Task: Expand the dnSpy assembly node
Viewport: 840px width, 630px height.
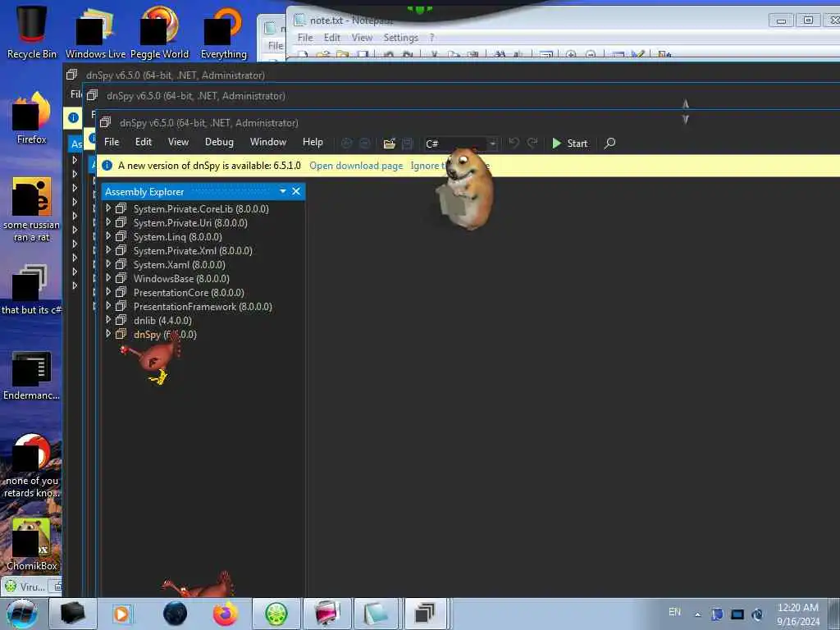Action: pyautogui.click(x=108, y=333)
